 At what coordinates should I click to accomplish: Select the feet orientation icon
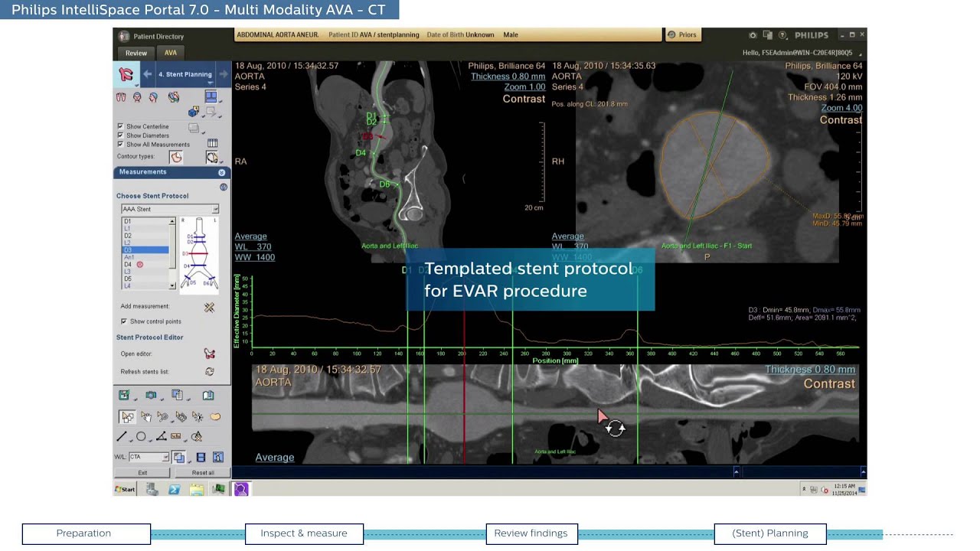coord(121,97)
